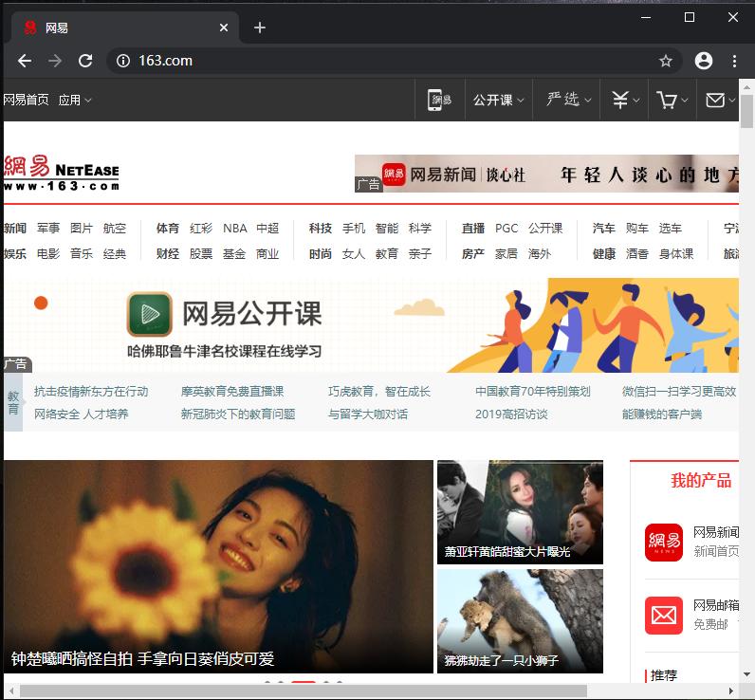Open the 军事 link

click(48, 229)
